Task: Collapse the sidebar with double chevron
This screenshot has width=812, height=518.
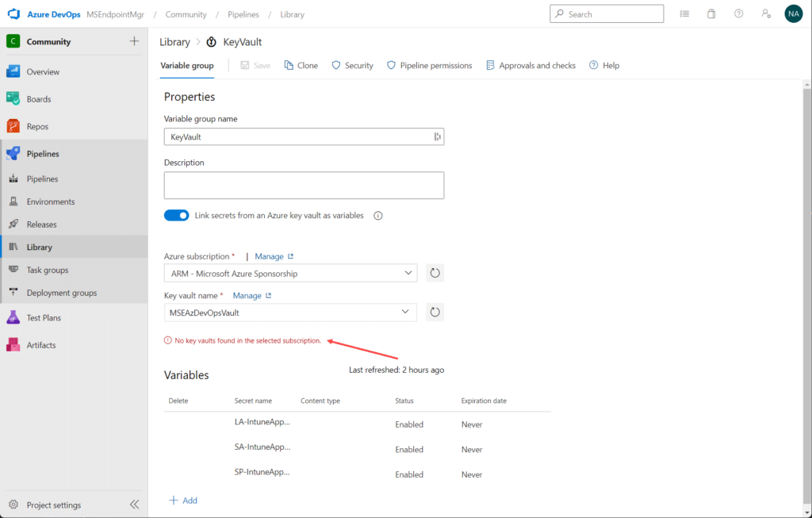Action: coord(134,505)
